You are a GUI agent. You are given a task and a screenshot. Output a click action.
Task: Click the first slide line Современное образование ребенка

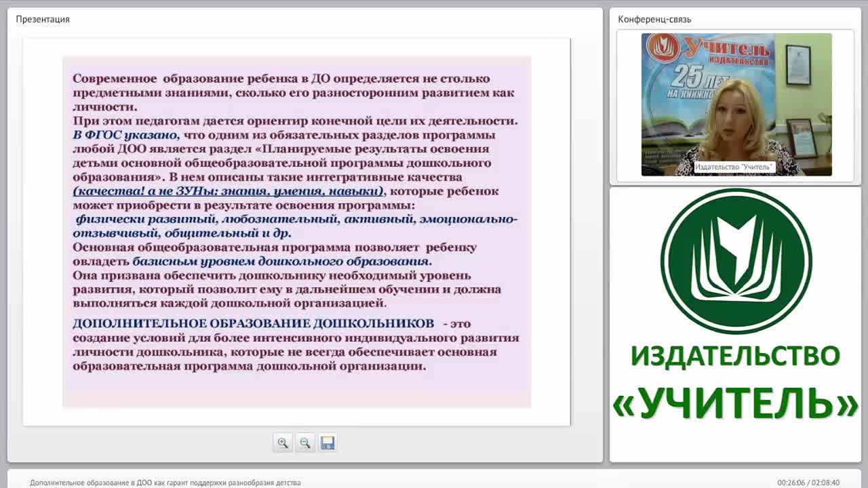(281, 79)
